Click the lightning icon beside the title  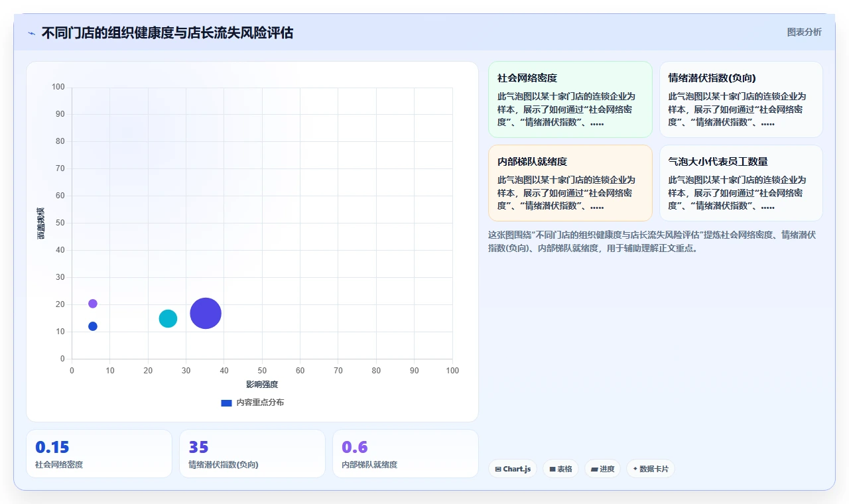coord(31,32)
